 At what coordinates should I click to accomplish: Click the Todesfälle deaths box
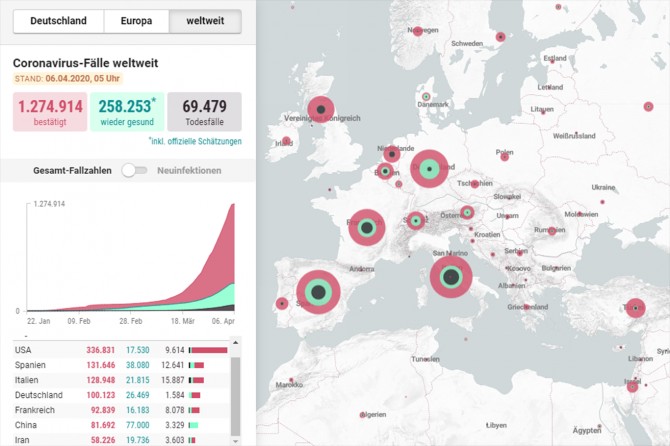click(204, 111)
